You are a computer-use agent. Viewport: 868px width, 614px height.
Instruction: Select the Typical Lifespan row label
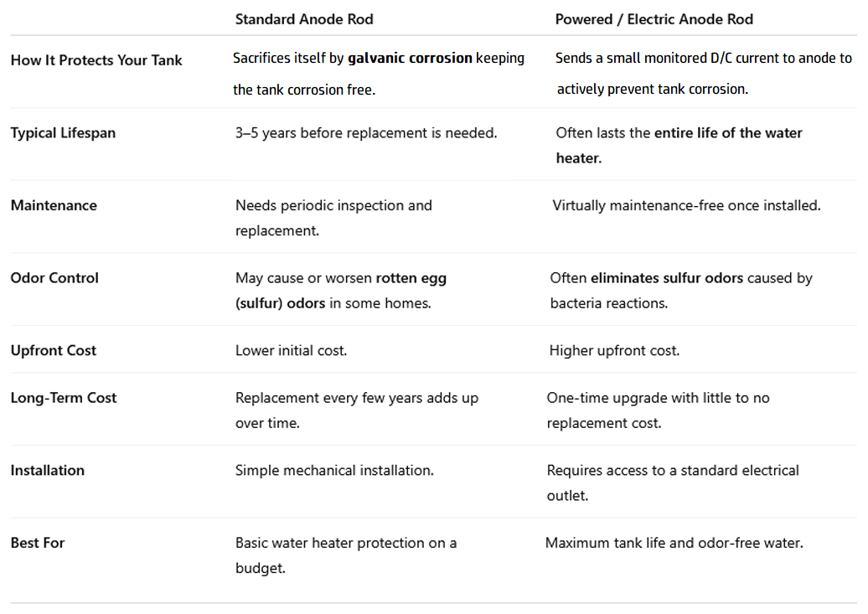point(63,133)
